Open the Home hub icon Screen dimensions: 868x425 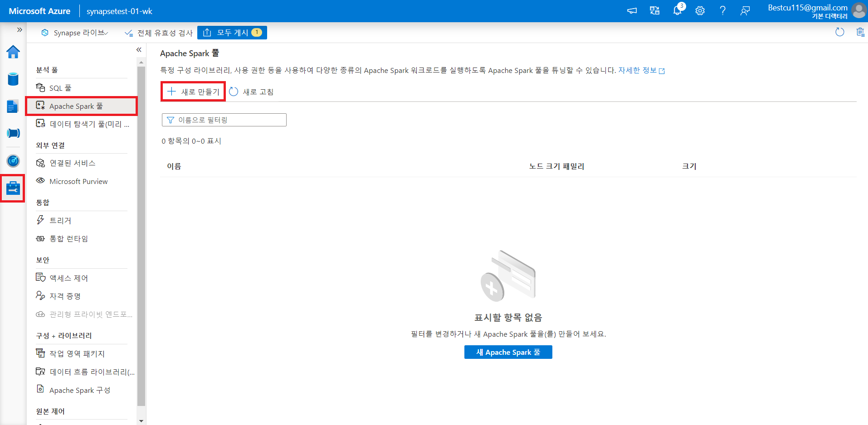click(x=13, y=52)
